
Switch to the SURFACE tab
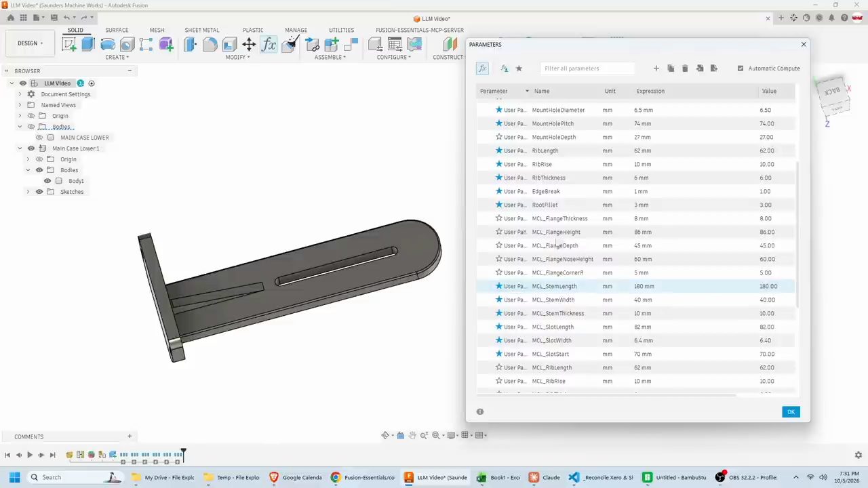(x=117, y=30)
